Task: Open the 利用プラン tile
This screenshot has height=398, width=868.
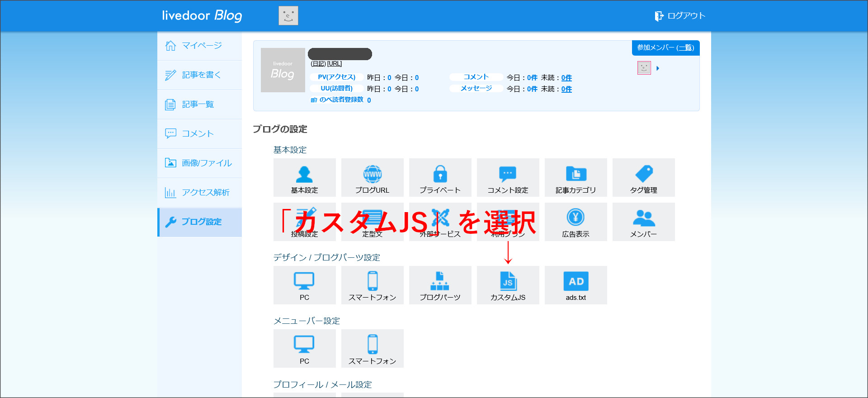Action: tap(508, 222)
